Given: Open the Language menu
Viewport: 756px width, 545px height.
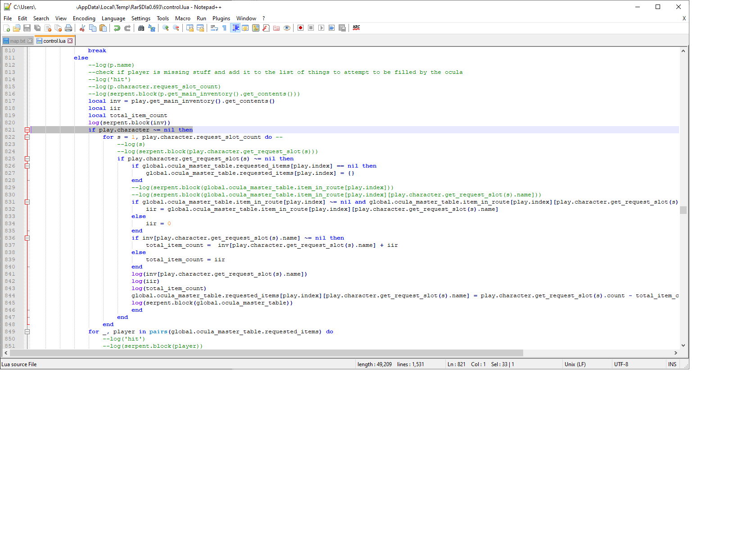Looking at the screenshot, I should [x=113, y=18].
